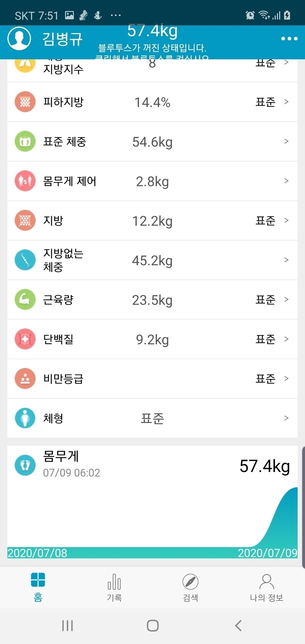
Task: Tap the 단백질 protein icon
Action: pos(25,339)
